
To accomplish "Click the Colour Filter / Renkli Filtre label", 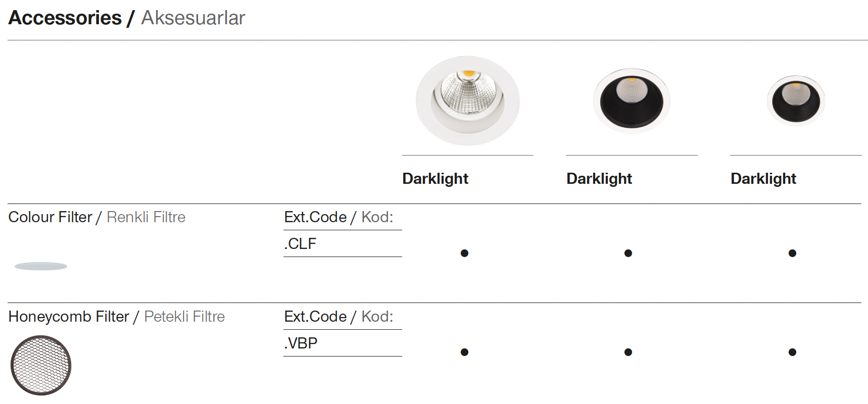I will 97,217.
